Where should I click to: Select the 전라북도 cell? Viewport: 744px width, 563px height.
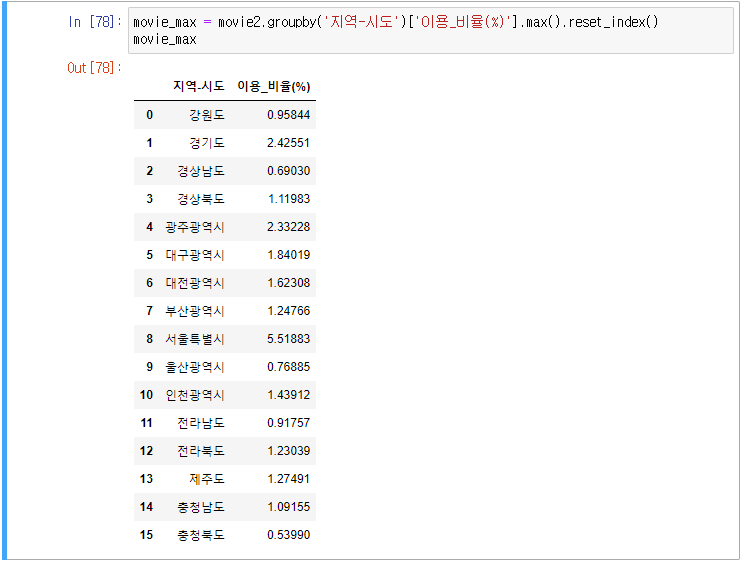201,451
